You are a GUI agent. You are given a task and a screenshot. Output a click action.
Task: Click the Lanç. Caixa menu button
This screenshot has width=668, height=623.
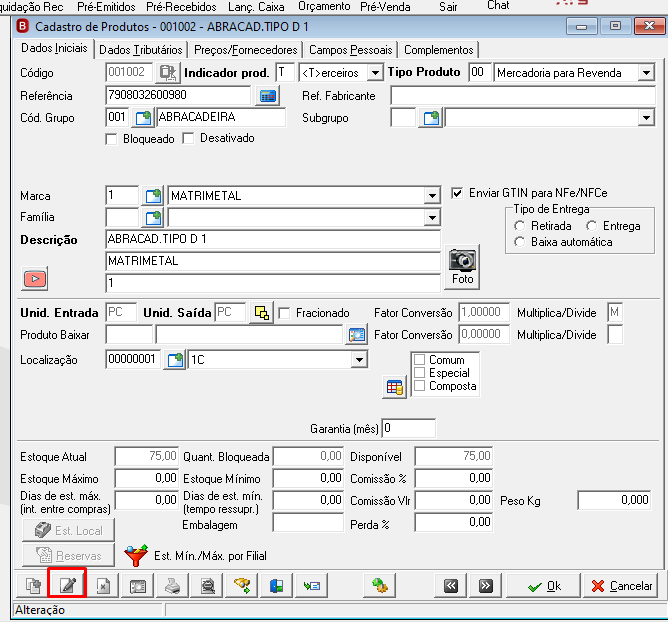[x=256, y=7]
